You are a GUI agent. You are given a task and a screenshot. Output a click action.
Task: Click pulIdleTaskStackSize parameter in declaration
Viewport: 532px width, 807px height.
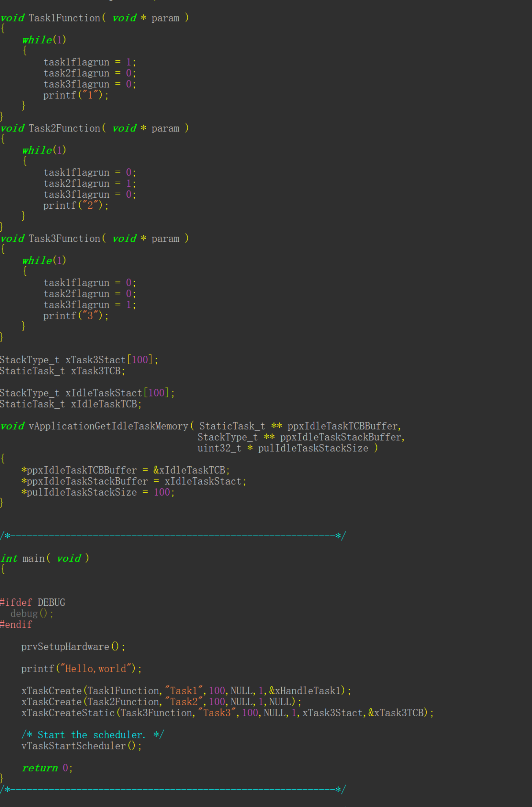[x=313, y=448]
